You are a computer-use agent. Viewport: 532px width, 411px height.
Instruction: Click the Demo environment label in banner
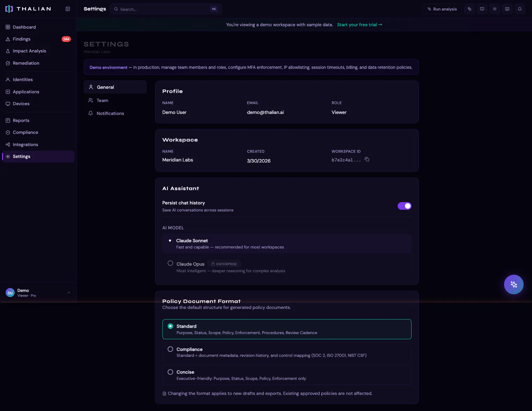(109, 67)
